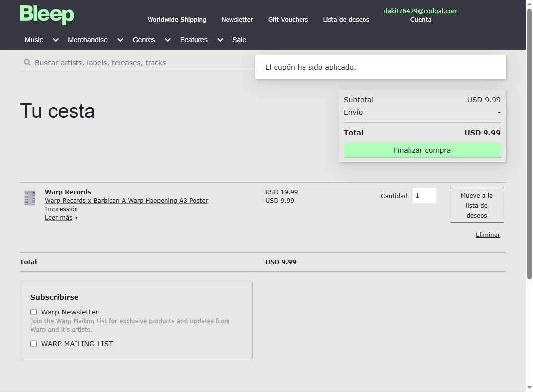Expand the Music menu chevron
533x392 pixels.
pos(56,40)
